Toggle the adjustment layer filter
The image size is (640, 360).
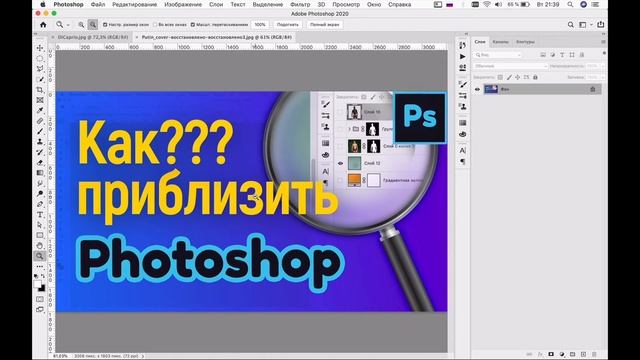coord(553,55)
